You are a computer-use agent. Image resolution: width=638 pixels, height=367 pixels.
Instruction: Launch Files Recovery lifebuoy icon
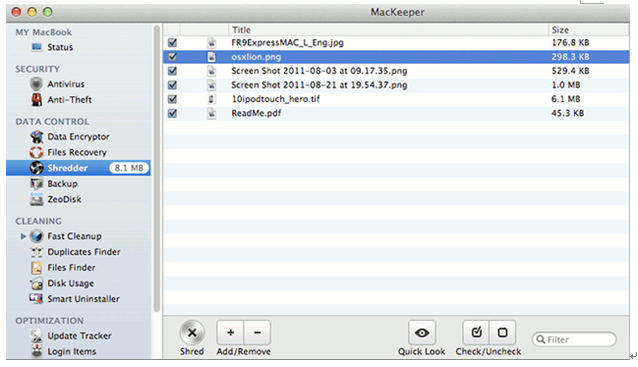36,152
